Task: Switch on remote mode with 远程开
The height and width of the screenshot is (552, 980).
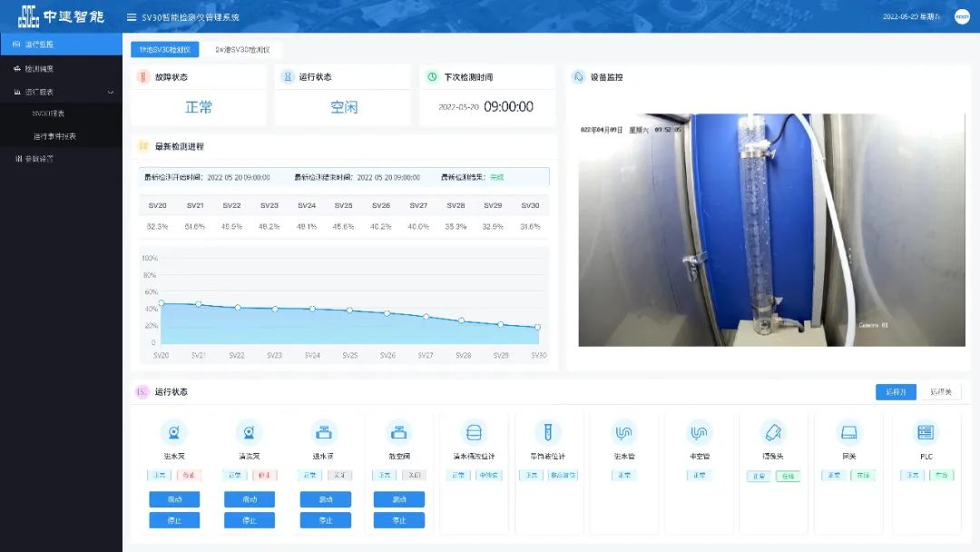Action: tap(896, 392)
